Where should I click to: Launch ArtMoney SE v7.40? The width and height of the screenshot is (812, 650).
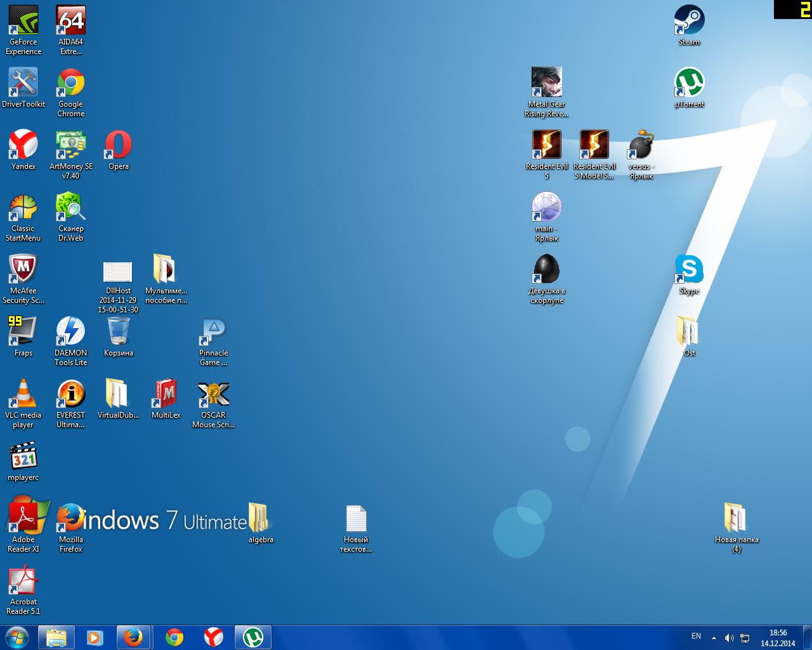click(71, 154)
